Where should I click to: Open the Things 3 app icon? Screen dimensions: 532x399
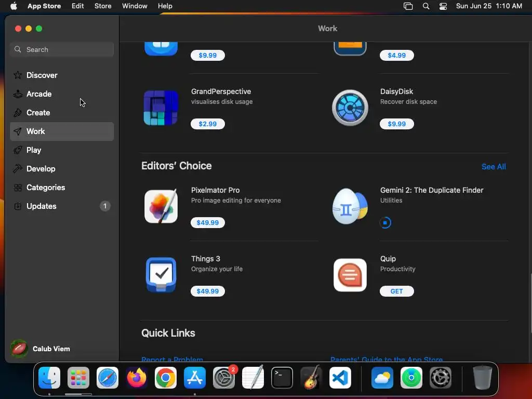(x=161, y=275)
